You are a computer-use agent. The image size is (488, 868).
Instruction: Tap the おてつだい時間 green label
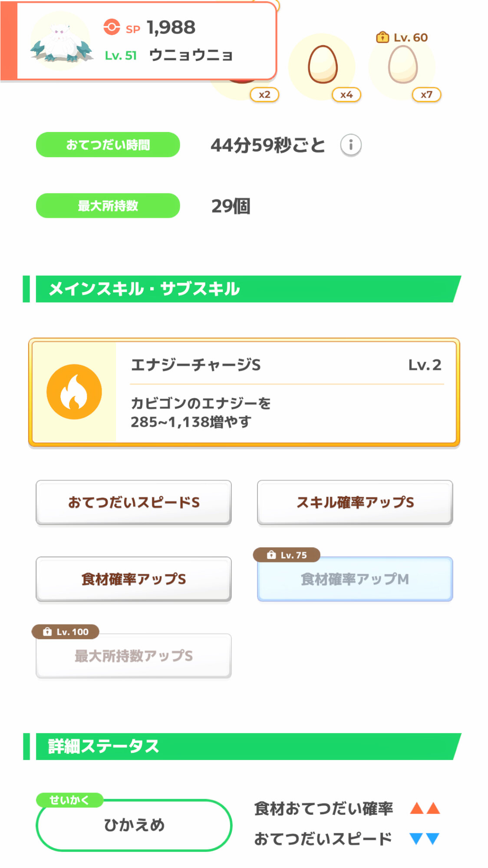108,145
